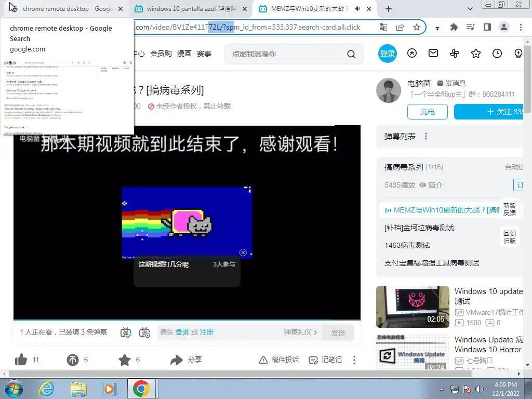The image size is (532, 399).
Task: Expand the tab search dropdown
Action: pos(470,9)
